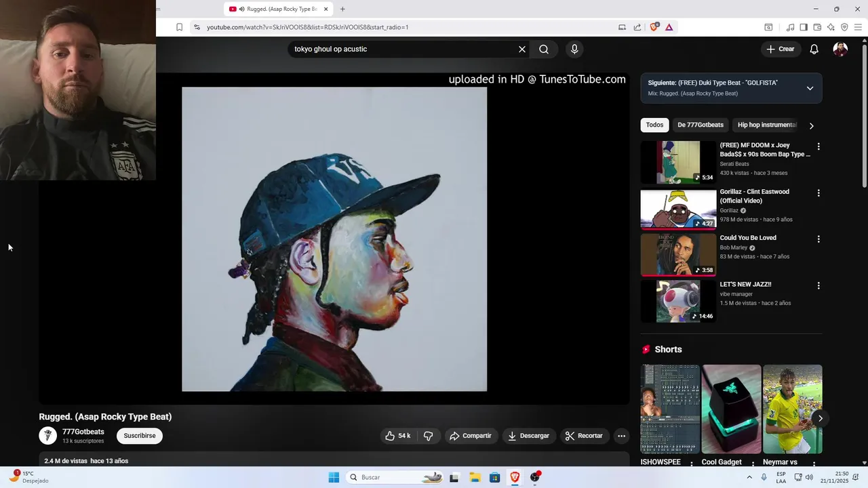Open the Neymar short thumbnail
868x488 pixels.
(792, 409)
